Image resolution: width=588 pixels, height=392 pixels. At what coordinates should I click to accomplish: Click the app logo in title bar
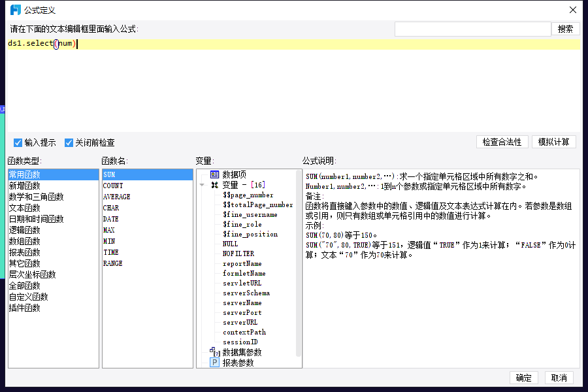point(16,10)
